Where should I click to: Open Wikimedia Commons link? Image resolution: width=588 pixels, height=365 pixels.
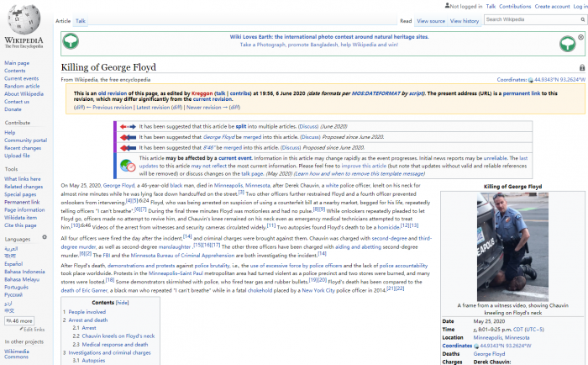[x=17, y=354]
